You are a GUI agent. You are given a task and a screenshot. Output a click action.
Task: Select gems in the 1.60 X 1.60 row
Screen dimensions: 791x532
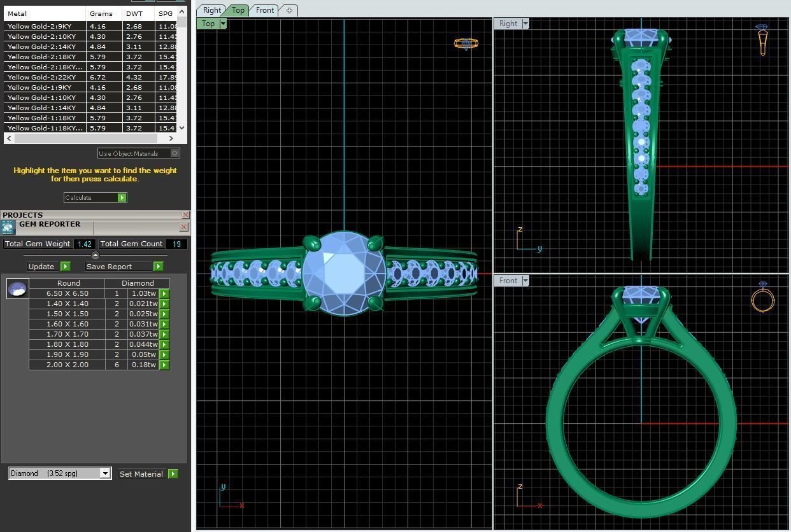(x=164, y=324)
